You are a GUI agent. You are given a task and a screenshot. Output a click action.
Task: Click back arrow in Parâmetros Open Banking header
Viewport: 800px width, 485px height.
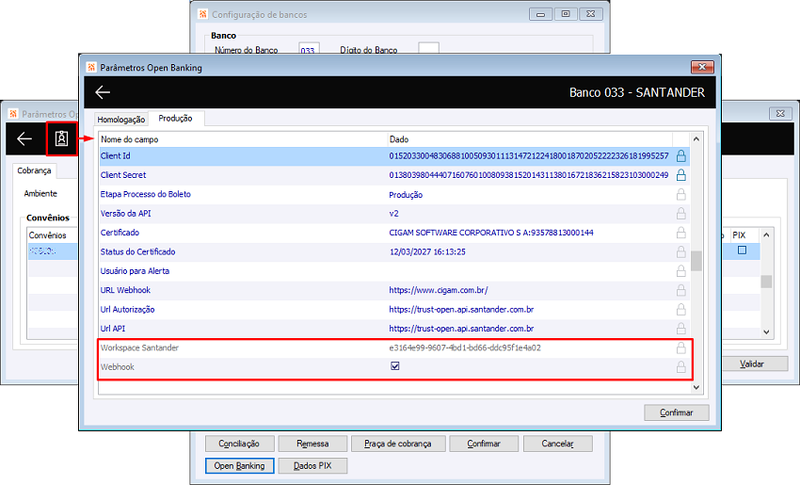tap(103, 92)
